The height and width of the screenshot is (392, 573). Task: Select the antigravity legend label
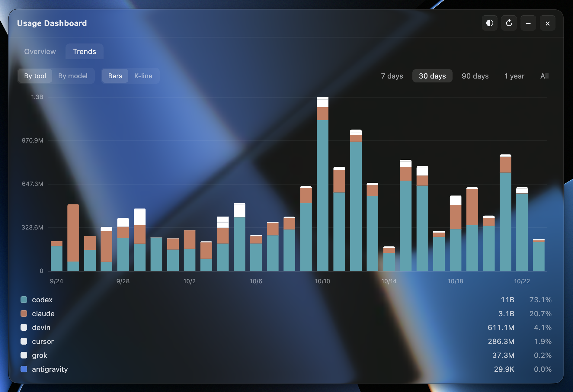50,369
